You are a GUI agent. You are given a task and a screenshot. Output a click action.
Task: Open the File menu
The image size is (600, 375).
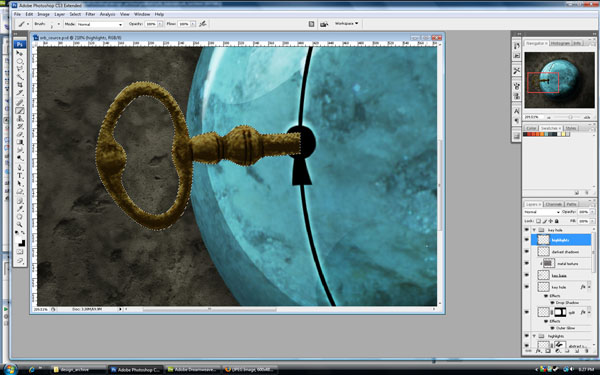pyautogui.click(x=17, y=14)
